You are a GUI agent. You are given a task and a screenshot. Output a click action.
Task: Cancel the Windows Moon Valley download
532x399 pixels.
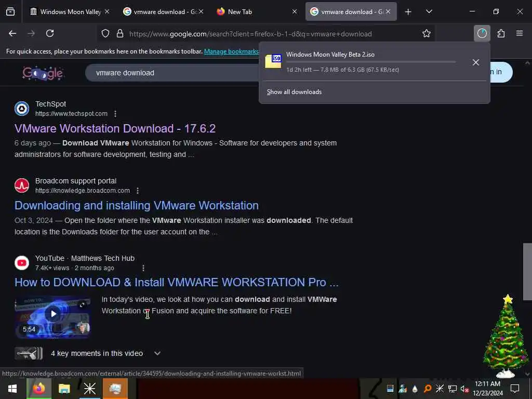click(x=476, y=62)
